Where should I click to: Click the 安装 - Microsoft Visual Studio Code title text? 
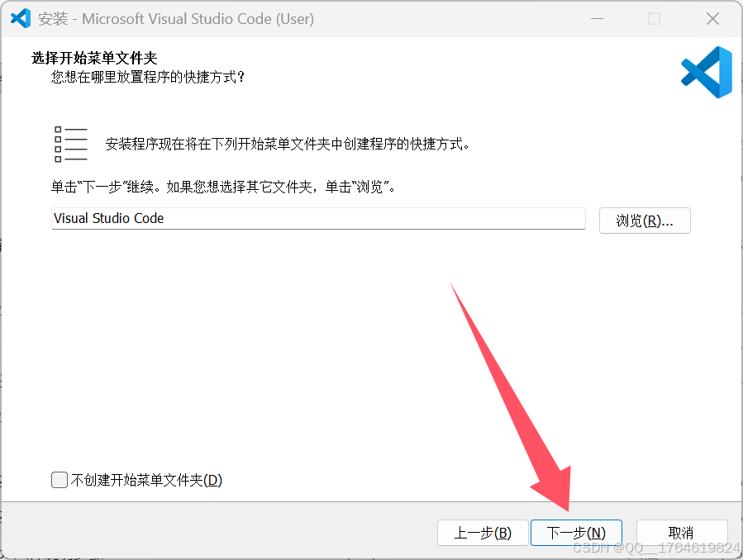(176, 19)
